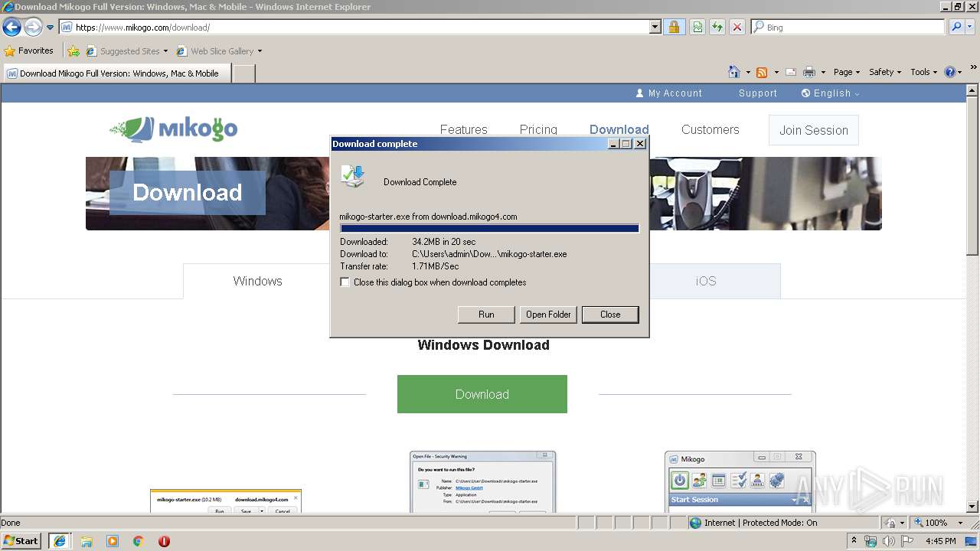Click the RSS Feeds toolbar icon
Viewport: 980px width, 551px height.
(x=762, y=72)
